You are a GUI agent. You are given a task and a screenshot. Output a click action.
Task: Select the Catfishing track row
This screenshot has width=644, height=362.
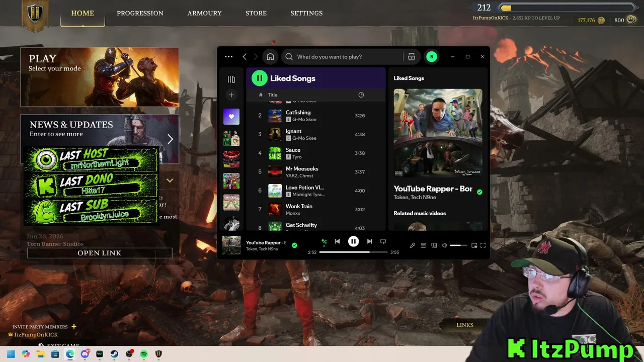click(x=316, y=116)
